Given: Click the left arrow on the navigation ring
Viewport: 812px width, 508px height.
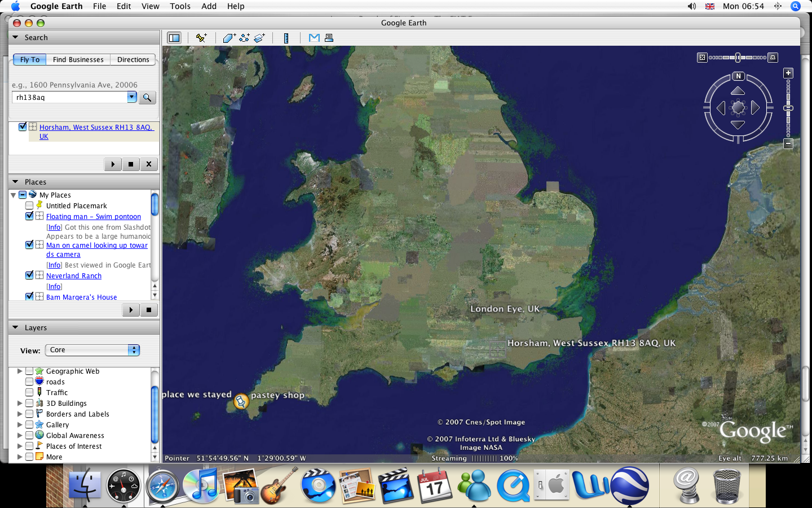Looking at the screenshot, I should coord(721,108).
